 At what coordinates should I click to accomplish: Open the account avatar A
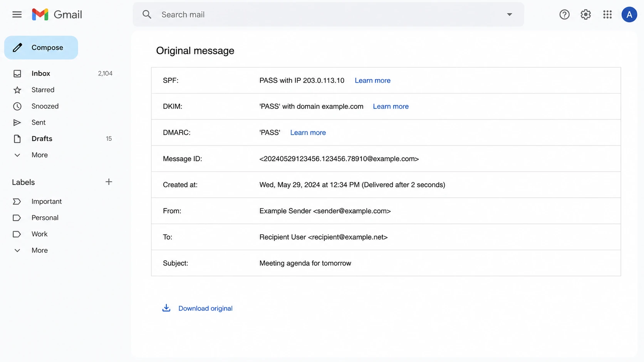point(629,15)
